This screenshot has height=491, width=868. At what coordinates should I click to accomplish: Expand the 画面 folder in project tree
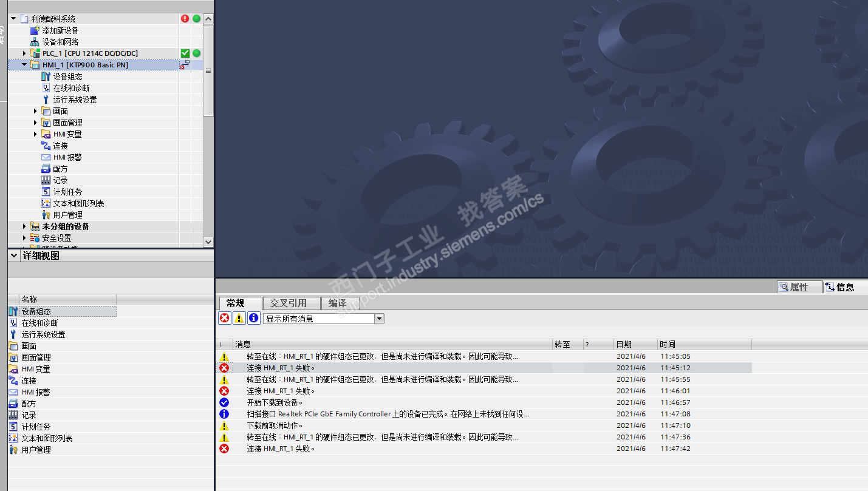(35, 111)
